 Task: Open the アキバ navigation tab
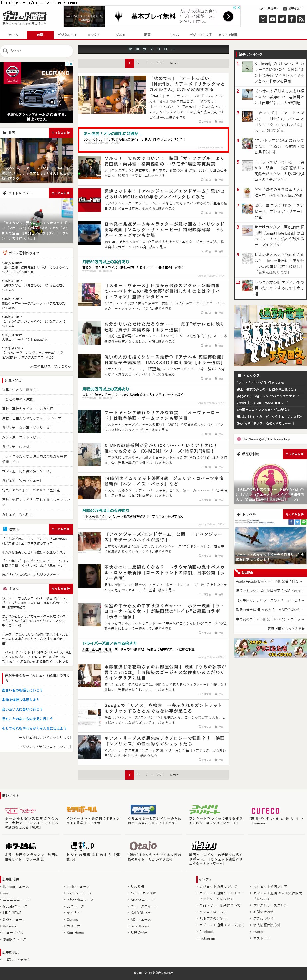(174, 35)
